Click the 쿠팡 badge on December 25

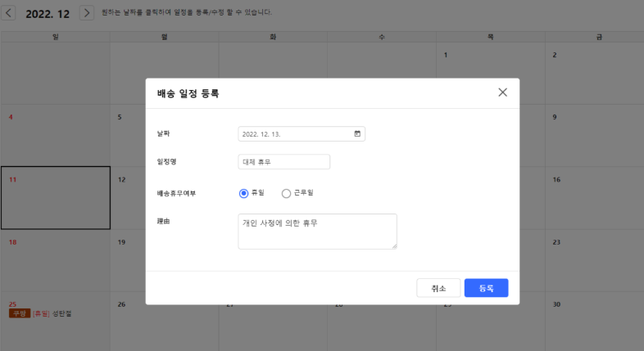(19, 313)
